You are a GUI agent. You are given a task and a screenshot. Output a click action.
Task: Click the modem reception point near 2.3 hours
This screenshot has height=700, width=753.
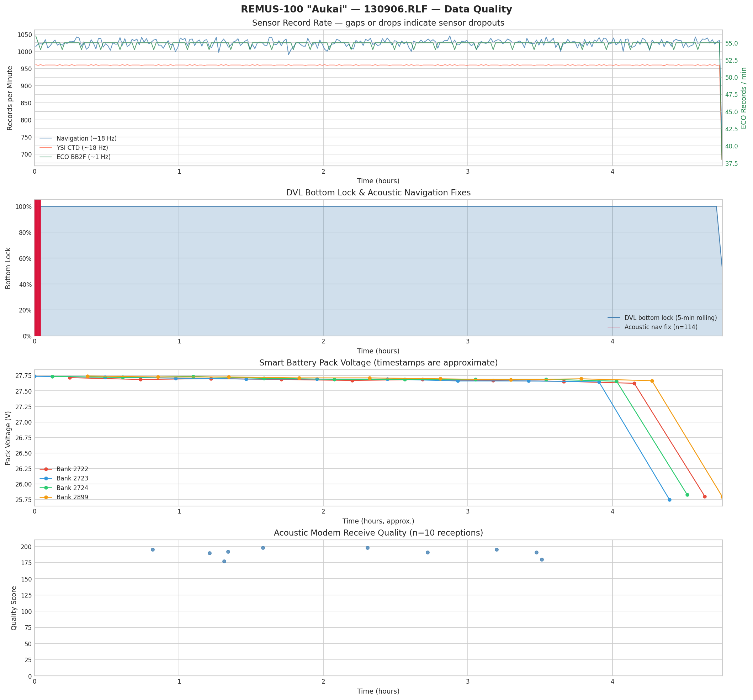coord(367,548)
